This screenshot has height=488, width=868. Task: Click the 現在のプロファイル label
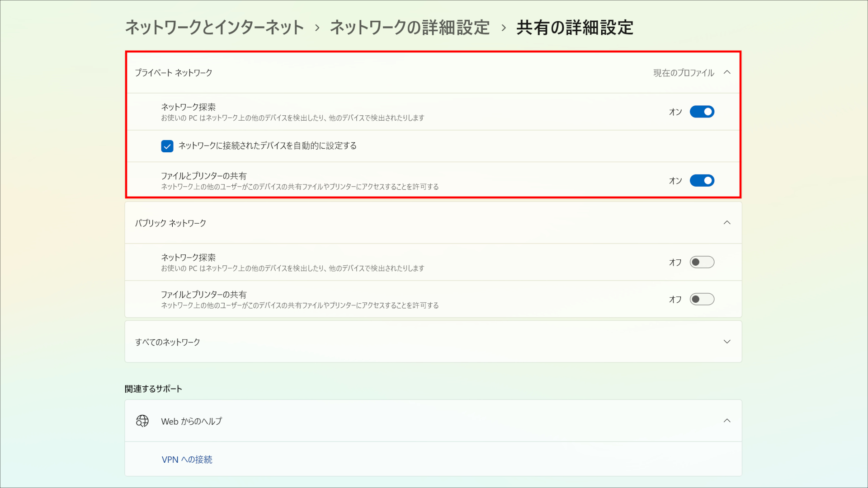[683, 72]
